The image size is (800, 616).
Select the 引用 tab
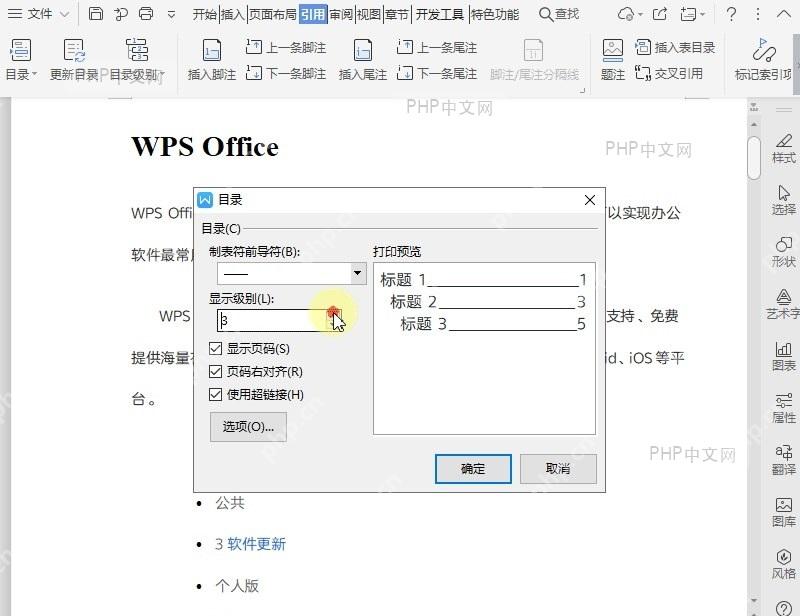coord(313,14)
